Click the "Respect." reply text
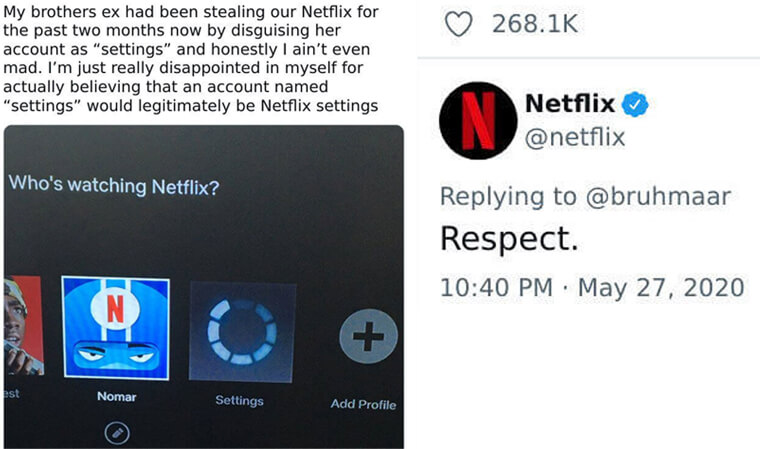 [509, 239]
